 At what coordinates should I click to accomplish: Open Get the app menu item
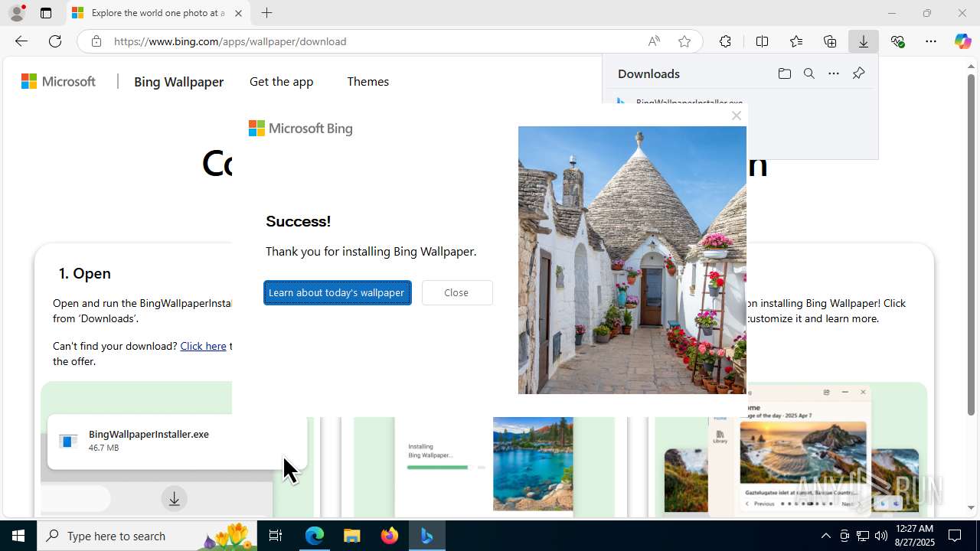click(281, 81)
